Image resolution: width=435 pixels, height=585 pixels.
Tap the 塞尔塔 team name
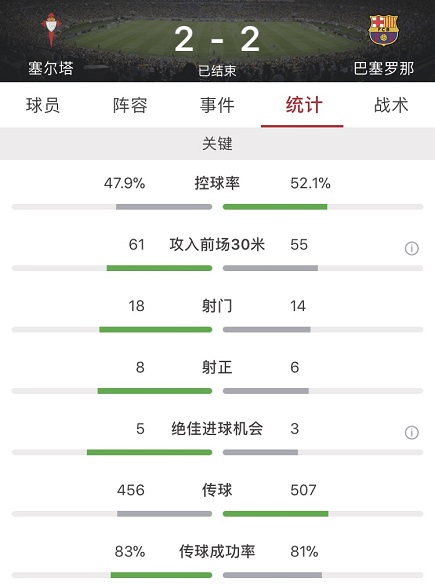point(51,68)
